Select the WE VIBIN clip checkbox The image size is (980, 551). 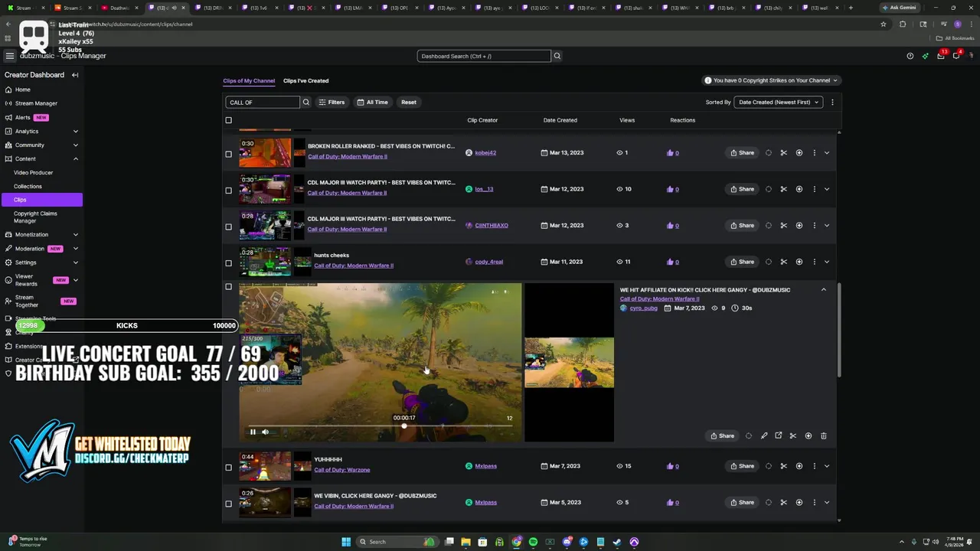[228, 504]
